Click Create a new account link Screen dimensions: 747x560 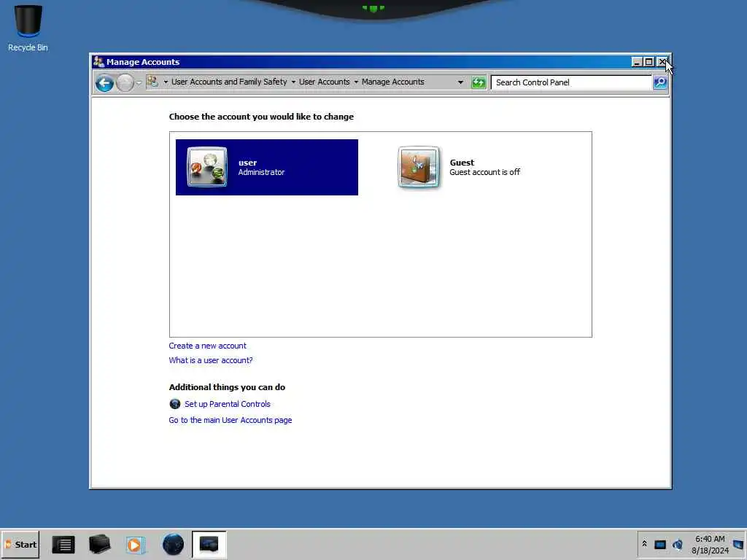pyautogui.click(x=207, y=346)
